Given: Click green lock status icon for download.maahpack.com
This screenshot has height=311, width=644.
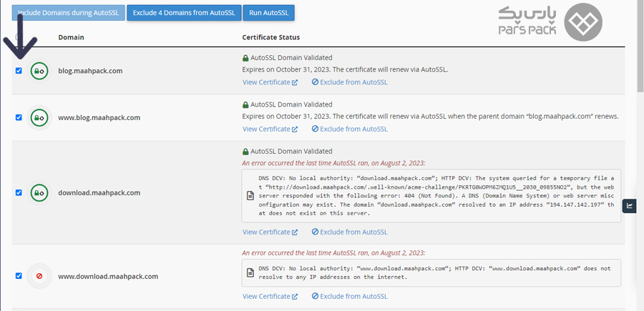Looking at the screenshot, I should click(39, 193).
